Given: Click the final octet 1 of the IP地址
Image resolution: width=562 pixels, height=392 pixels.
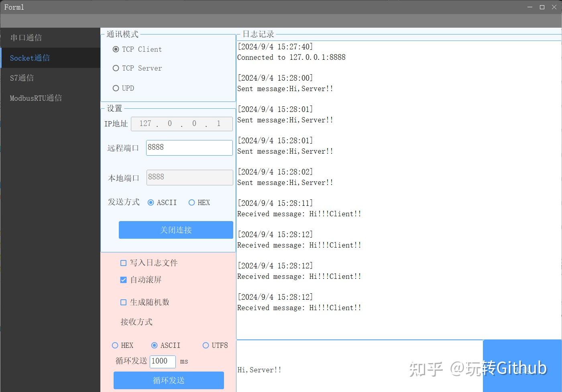Looking at the screenshot, I should pyautogui.click(x=219, y=124).
